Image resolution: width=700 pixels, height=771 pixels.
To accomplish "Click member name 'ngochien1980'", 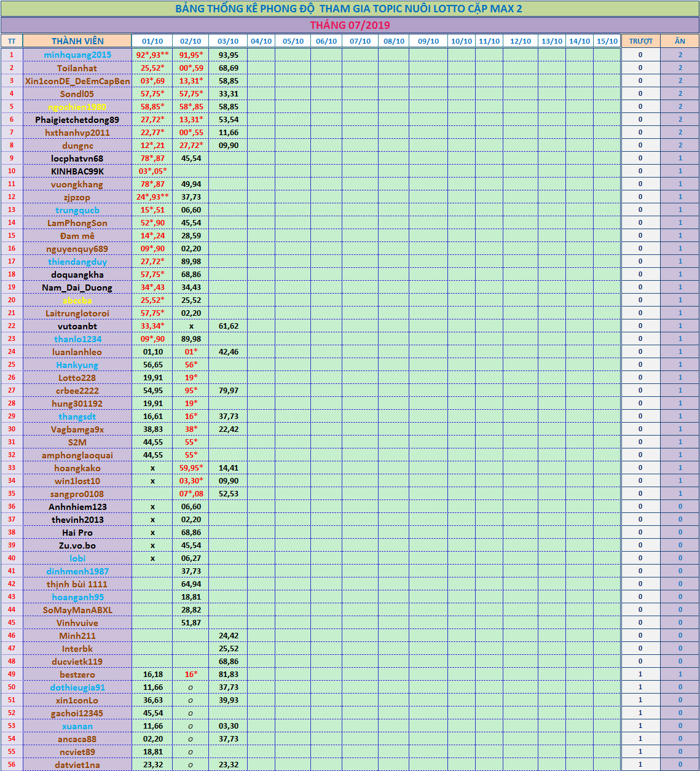I will coord(77,106).
